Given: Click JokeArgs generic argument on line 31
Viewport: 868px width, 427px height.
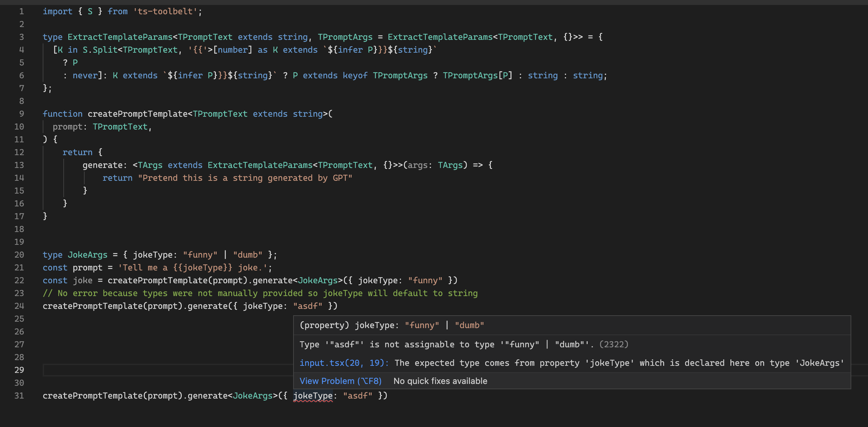Looking at the screenshot, I should pyautogui.click(x=253, y=396).
